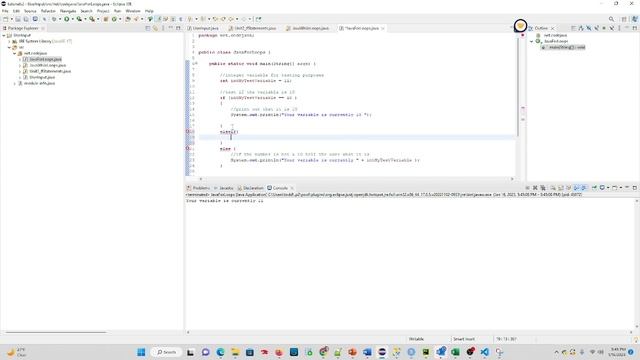The image size is (640, 360).
Task: Toggle Hide Fields in Outline view
Action: click(x=589, y=28)
